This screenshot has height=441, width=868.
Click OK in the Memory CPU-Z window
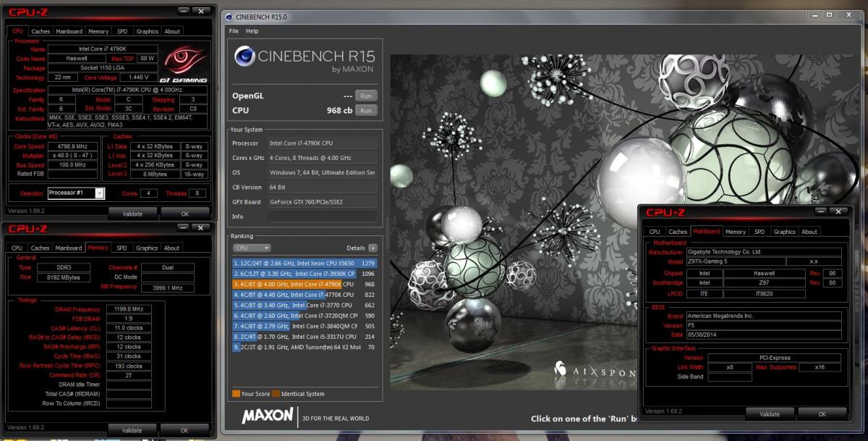[184, 430]
